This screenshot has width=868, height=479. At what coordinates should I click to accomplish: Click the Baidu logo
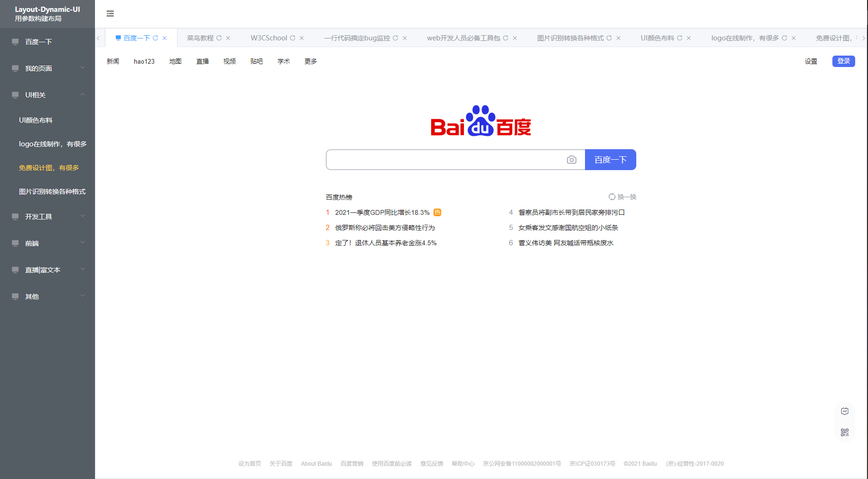pos(481,121)
